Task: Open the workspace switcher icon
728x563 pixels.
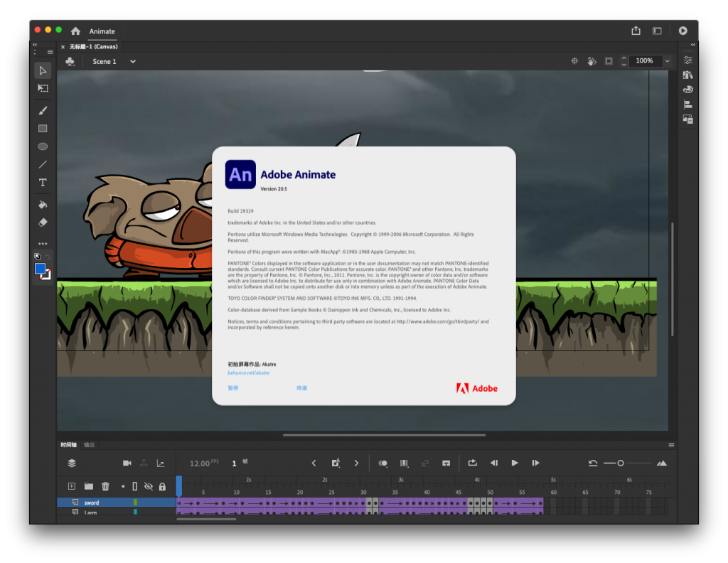Action: click(x=657, y=31)
